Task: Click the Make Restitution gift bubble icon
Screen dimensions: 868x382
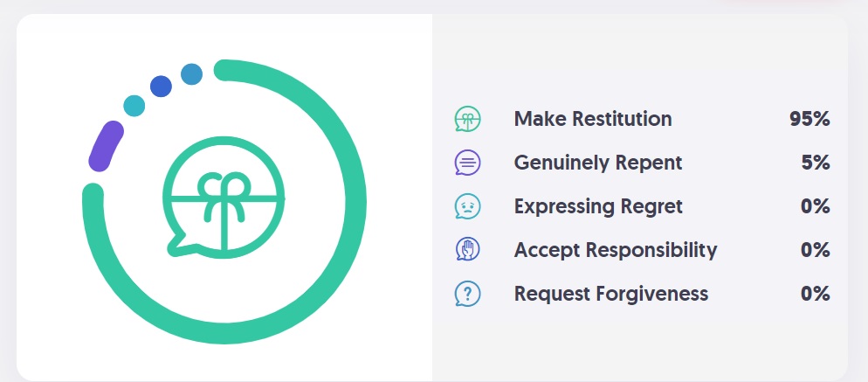Action: pyautogui.click(x=468, y=119)
